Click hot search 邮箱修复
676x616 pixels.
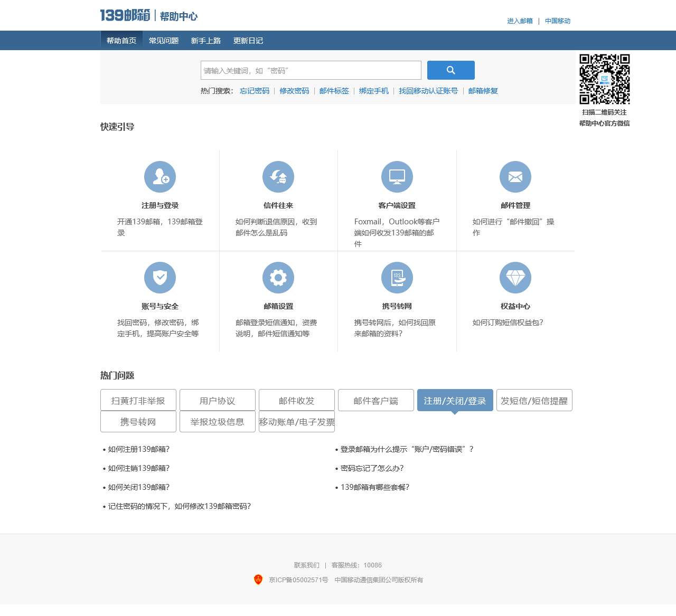coord(483,91)
